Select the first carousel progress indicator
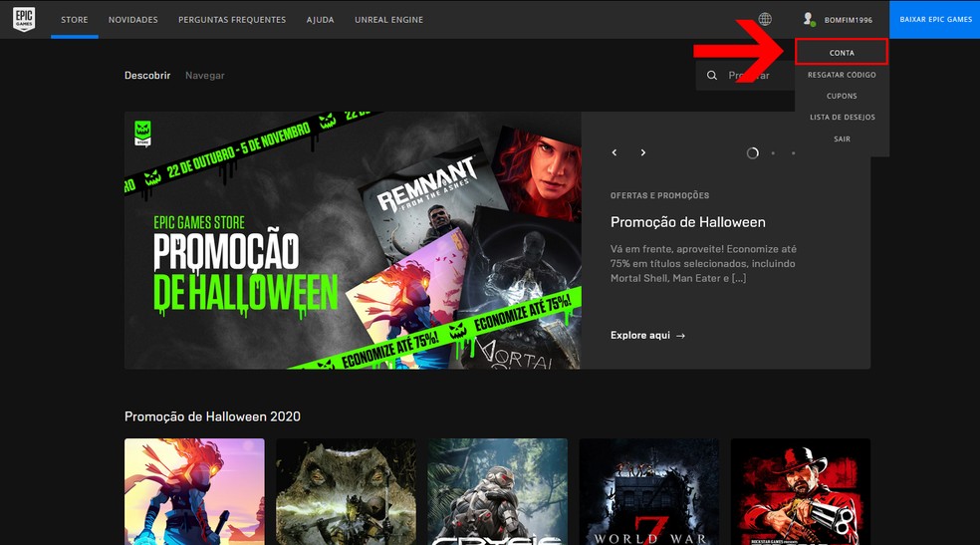The height and width of the screenshot is (545, 980). tap(753, 153)
